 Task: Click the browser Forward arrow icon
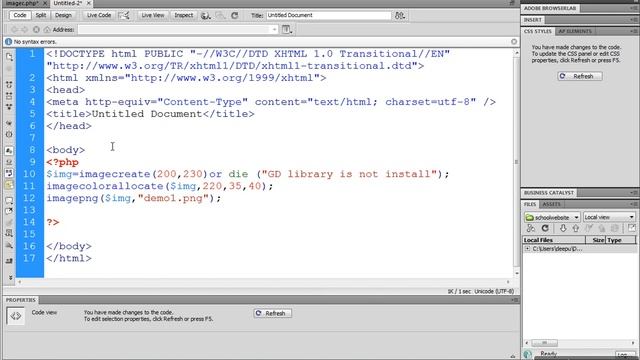pyautogui.click(x=25, y=29)
